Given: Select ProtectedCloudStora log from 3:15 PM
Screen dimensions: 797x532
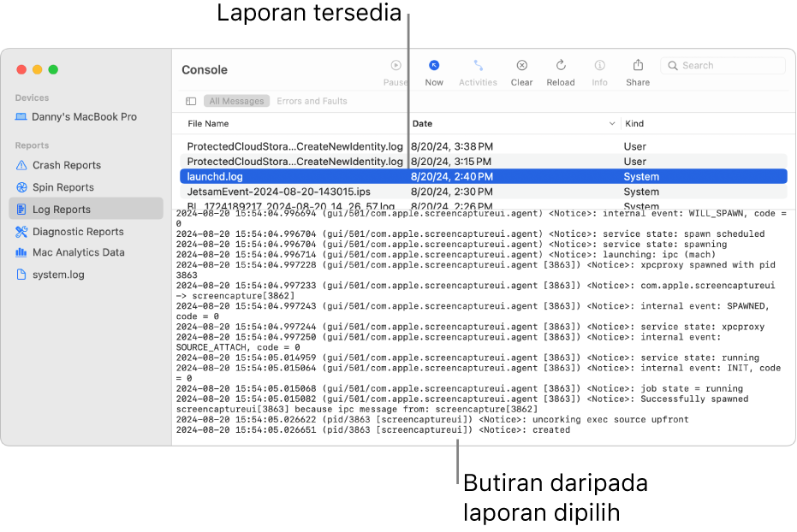Looking at the screenshot, I should (484, 162).
